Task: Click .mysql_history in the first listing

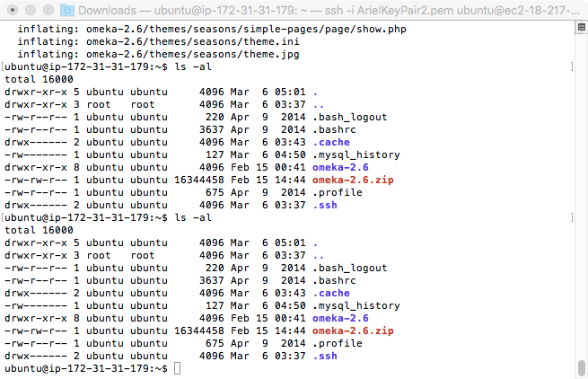Action: 356,155
